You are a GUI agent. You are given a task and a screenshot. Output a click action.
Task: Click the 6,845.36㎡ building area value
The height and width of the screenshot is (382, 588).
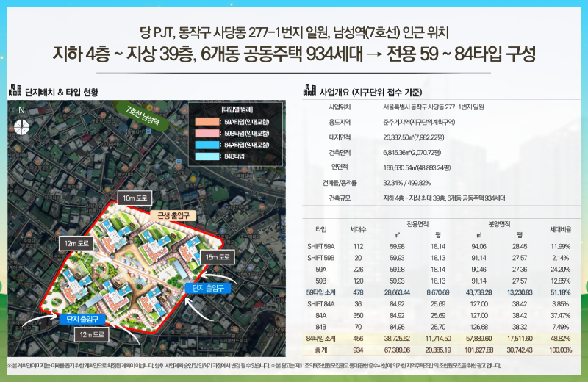point(412,153)
